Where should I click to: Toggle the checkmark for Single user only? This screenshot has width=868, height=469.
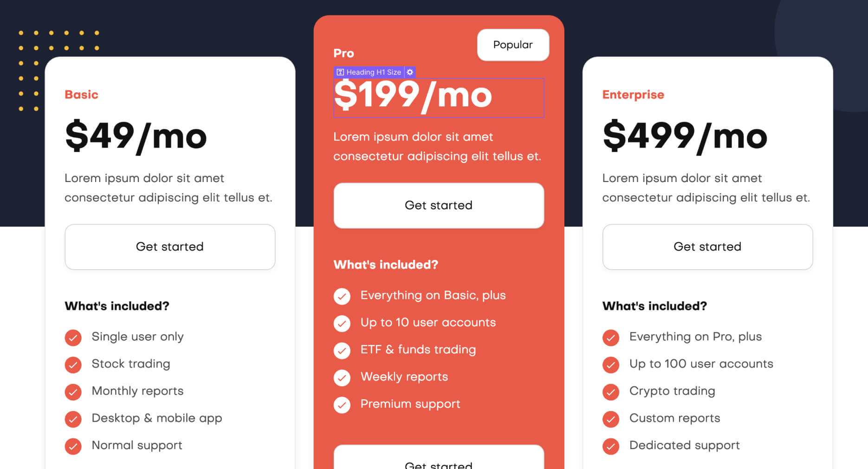pos(73,338)
